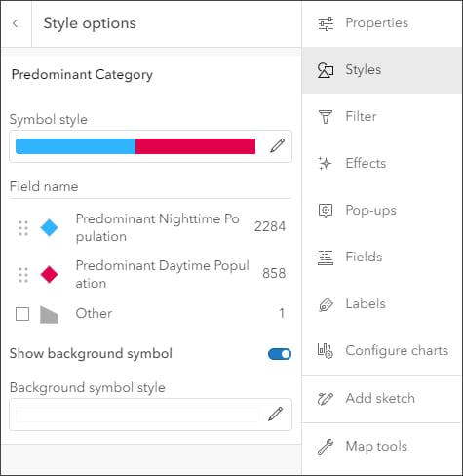Open the Filter funnel icon
The height and width of the screenshot is (476, 463).
pos(326,117)
